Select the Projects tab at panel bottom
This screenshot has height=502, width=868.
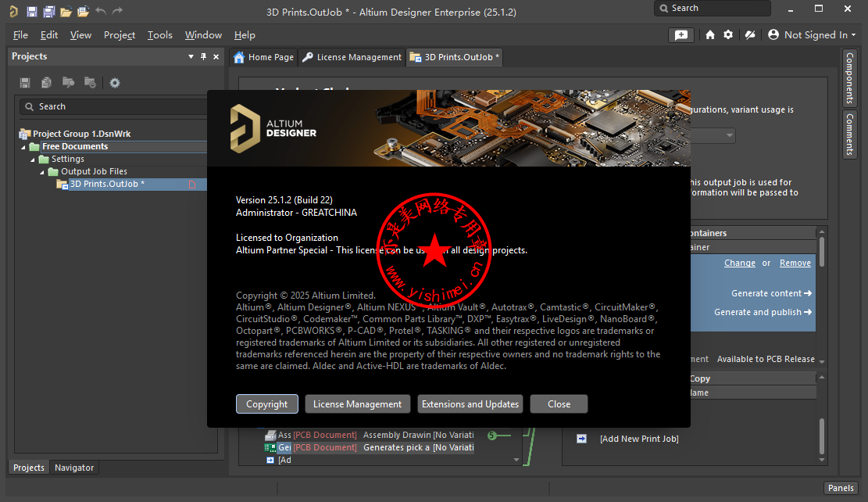pos(28,468)
